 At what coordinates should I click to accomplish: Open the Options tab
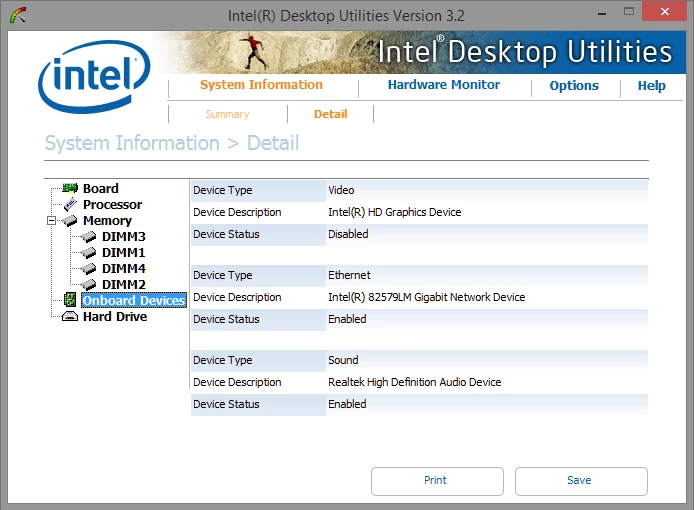(574, 85)
